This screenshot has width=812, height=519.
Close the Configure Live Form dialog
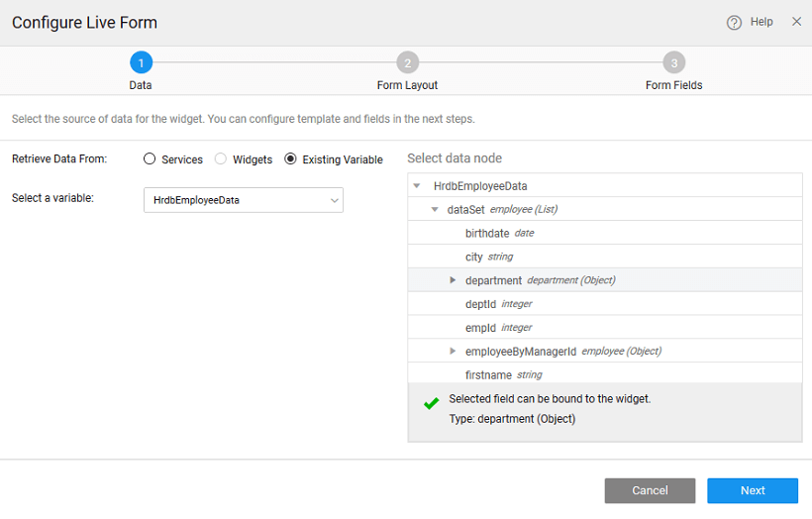[796, 22]
